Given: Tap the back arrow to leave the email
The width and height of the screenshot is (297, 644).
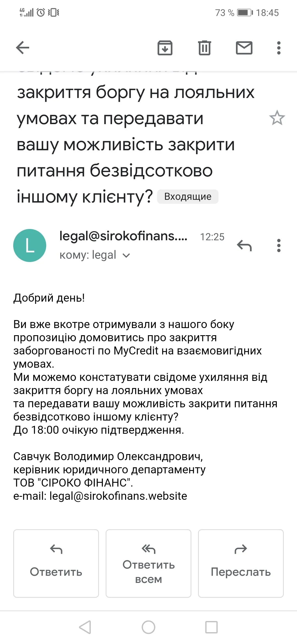Looking at the screenshot, I should point(23,48).
